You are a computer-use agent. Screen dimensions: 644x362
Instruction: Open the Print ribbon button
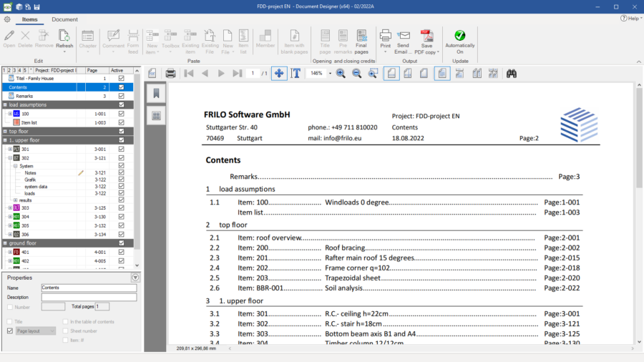[385, 41]
